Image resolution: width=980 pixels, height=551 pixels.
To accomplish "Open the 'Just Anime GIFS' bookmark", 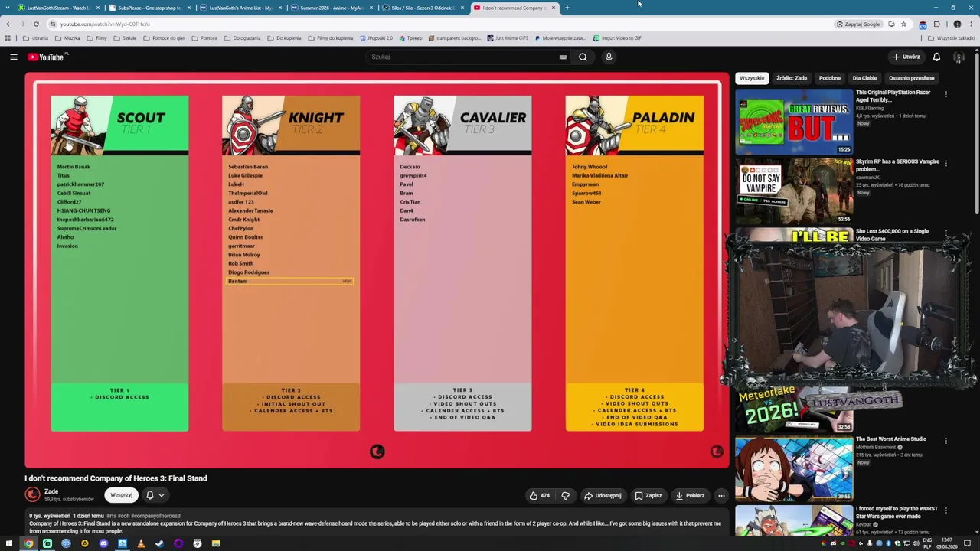I will click(x=507, y=38).
